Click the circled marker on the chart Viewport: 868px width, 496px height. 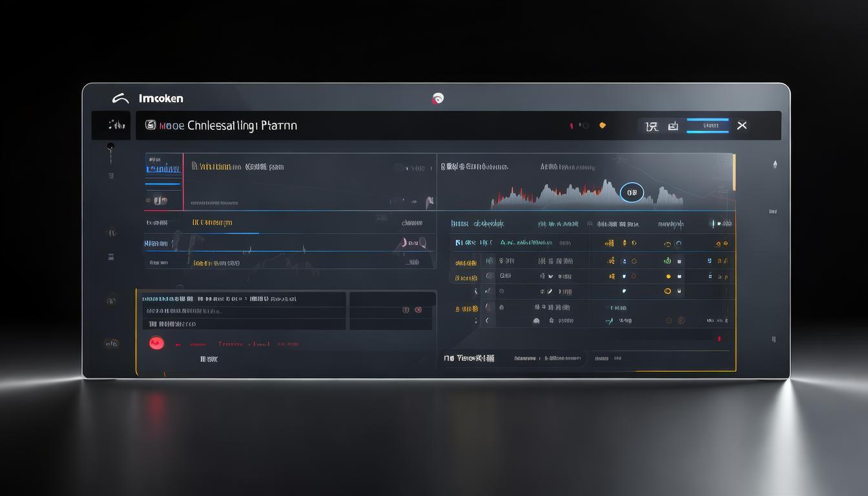pos(632,192)
